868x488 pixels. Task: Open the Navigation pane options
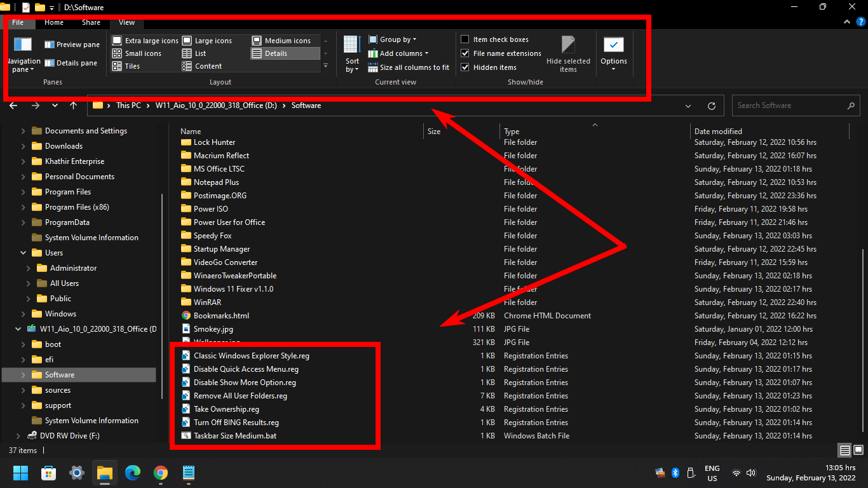click(23, 54)
